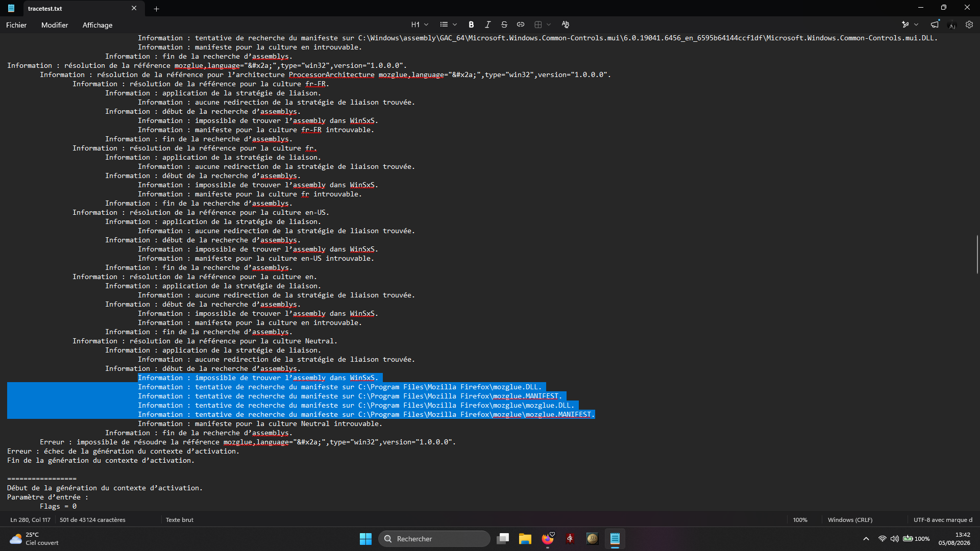Expand the rewrite options chevron
This screenshot has width=980, height=551.
click(x=916, y=24)
